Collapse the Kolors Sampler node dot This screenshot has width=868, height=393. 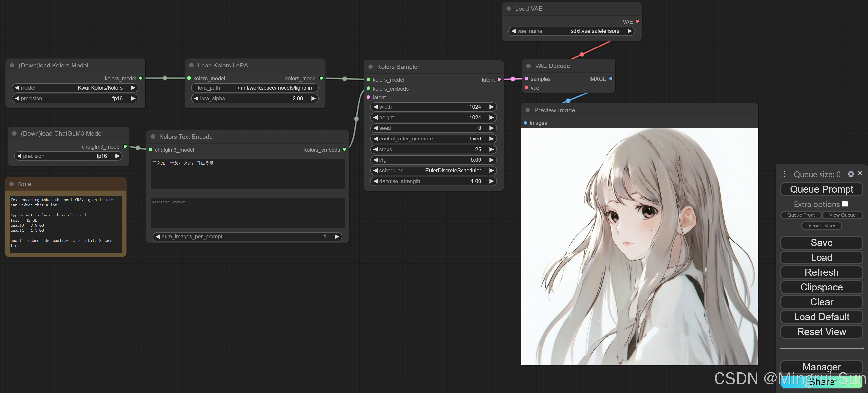tap(370, 67)
